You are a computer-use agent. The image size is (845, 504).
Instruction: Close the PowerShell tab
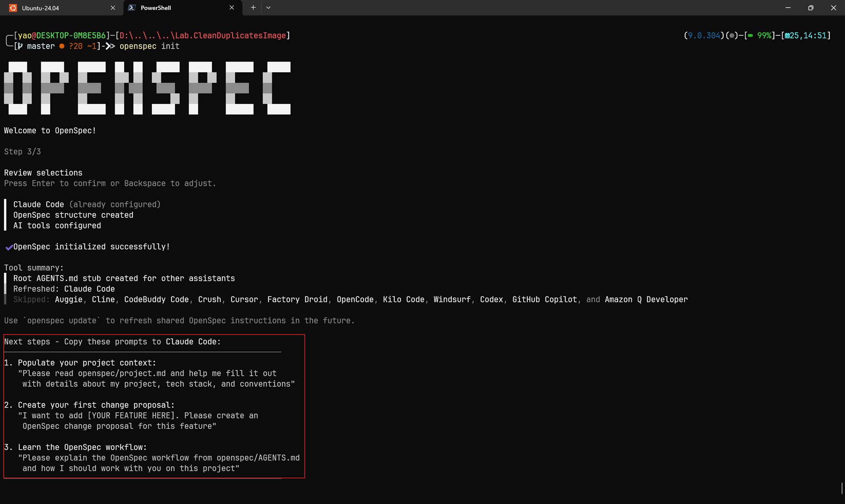click(x=231, y=8)
